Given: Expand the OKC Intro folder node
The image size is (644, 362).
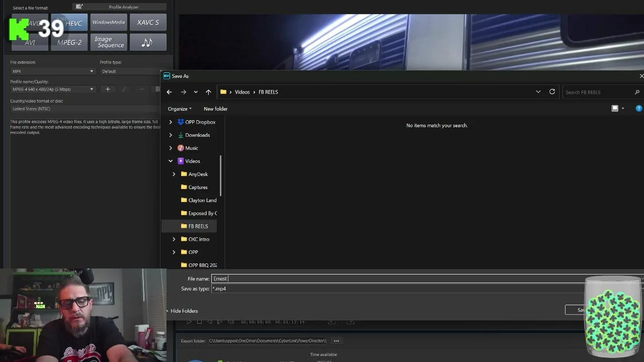Looking at the screenshot, I should click(174, 239).
